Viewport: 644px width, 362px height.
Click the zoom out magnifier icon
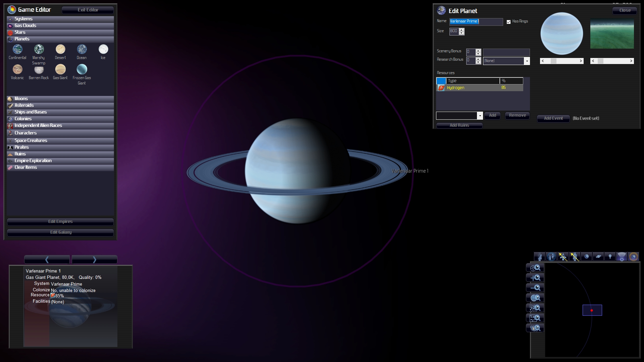(535, 288)
